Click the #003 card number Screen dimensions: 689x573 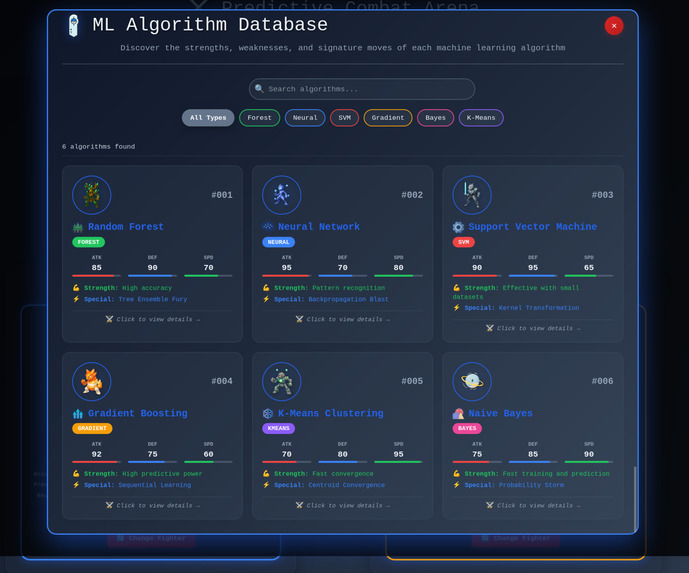[602, 195]
